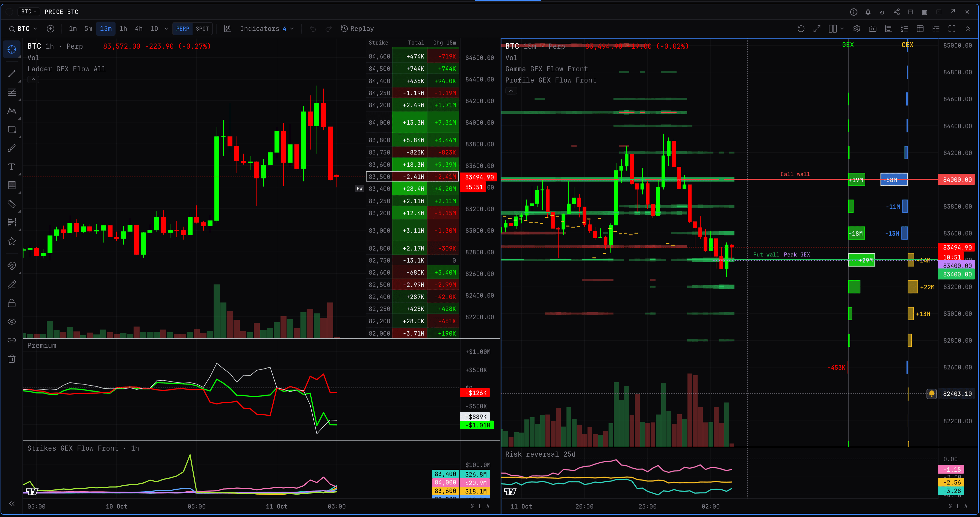Switch to the 4h timeframe
Viewport: 980px width, 517px height.
139,28
